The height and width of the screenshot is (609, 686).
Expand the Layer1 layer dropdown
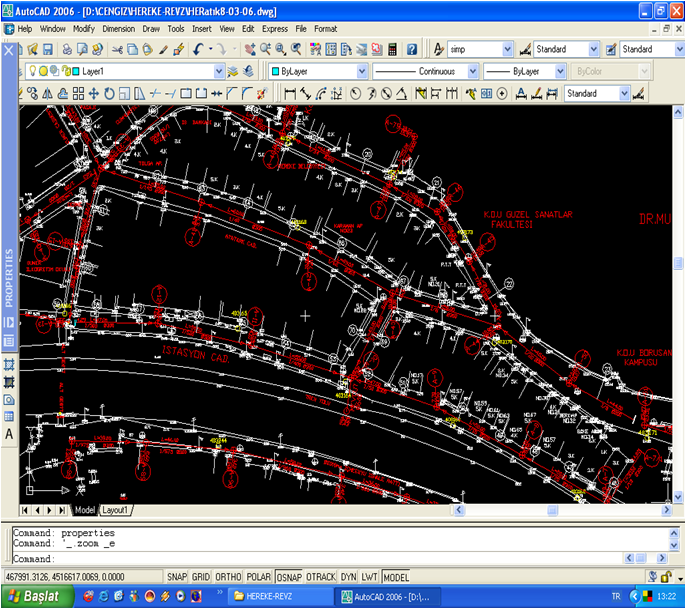pyautogui.click(x=219, y=71)
